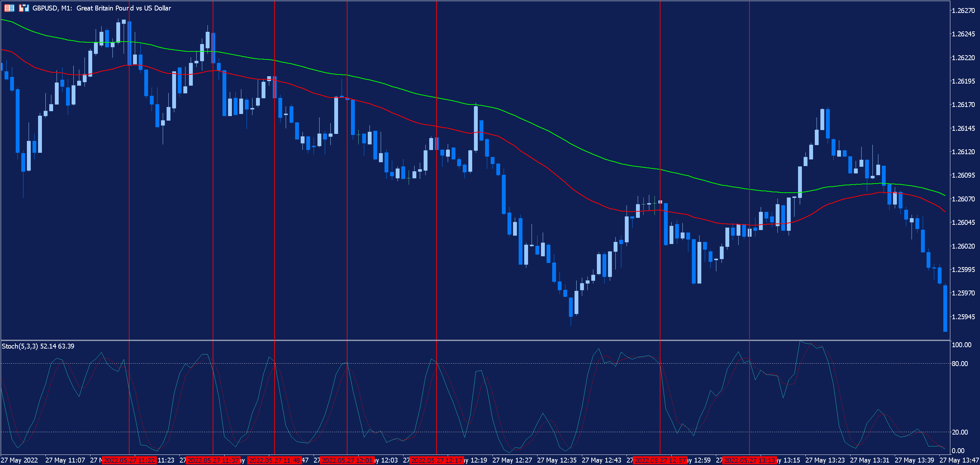This screenshot has height=465, width=980.
Task: Click the 27 May 11:07 time axis label
Action: (65, 460)
